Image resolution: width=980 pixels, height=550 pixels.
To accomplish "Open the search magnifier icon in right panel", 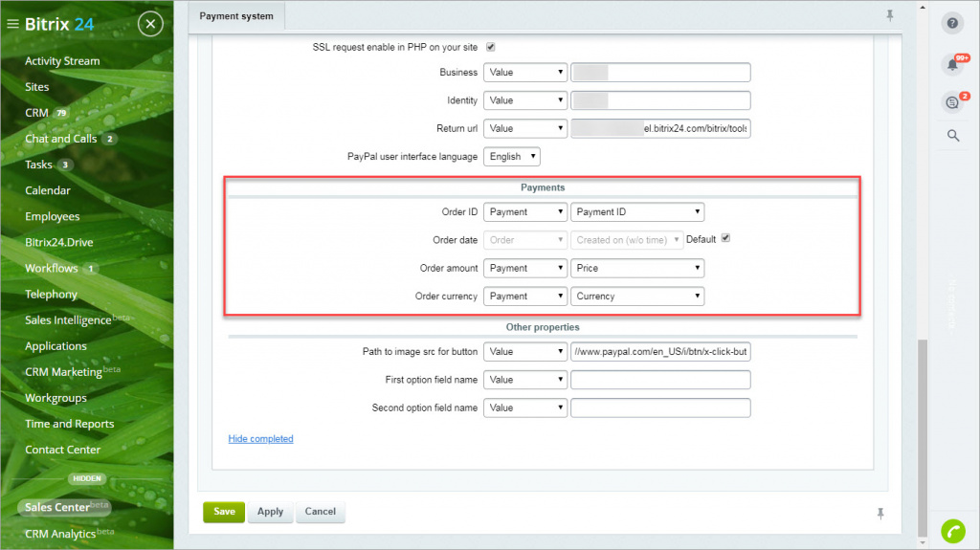I will (952, 136).
